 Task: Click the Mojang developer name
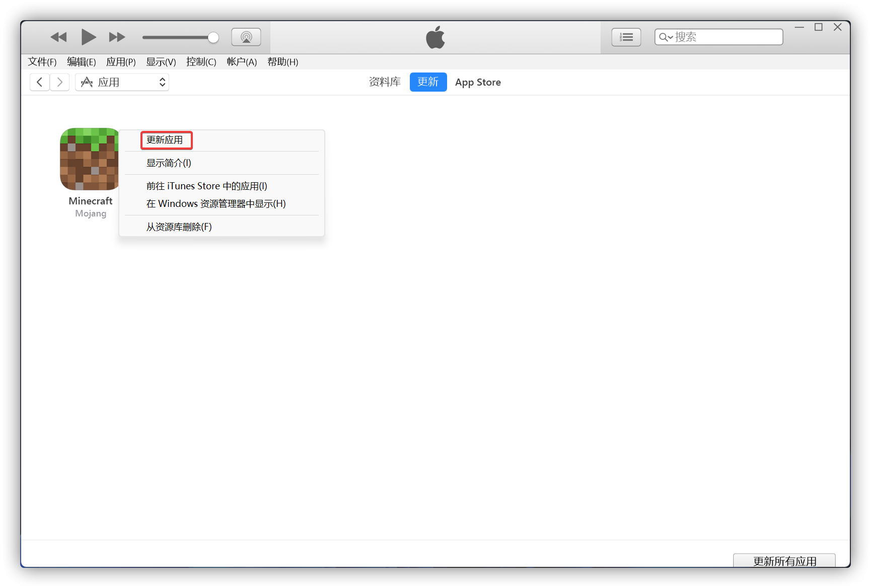[x=91, y=213]
